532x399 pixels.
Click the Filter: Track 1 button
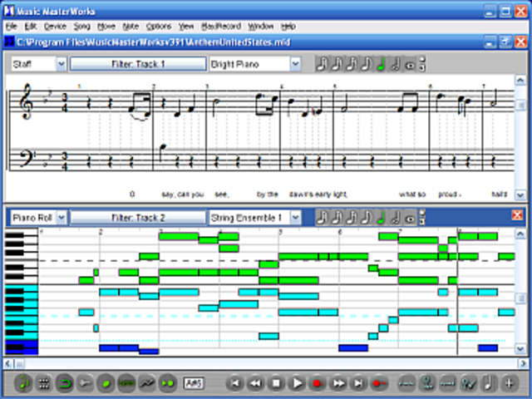coord(138,64)
